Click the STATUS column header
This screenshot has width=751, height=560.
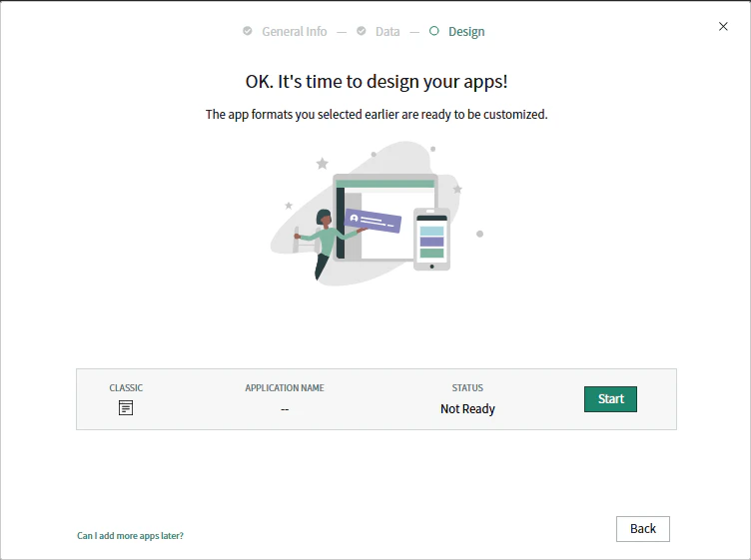(467, 387)
